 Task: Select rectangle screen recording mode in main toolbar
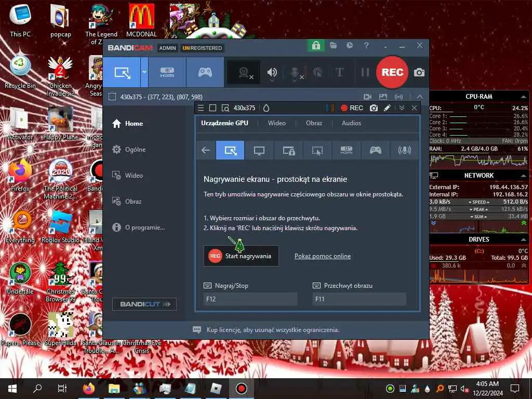point(122,72)
